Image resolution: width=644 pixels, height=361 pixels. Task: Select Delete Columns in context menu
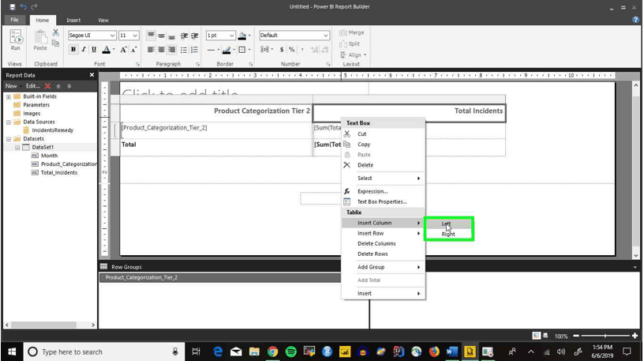pyautogui.click(x=376, y=243)
